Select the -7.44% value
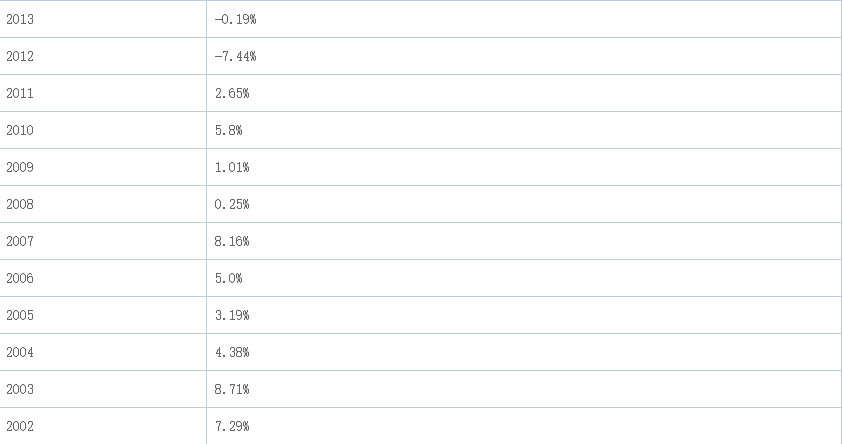843x444 pixels. click(x=235, y=56)
